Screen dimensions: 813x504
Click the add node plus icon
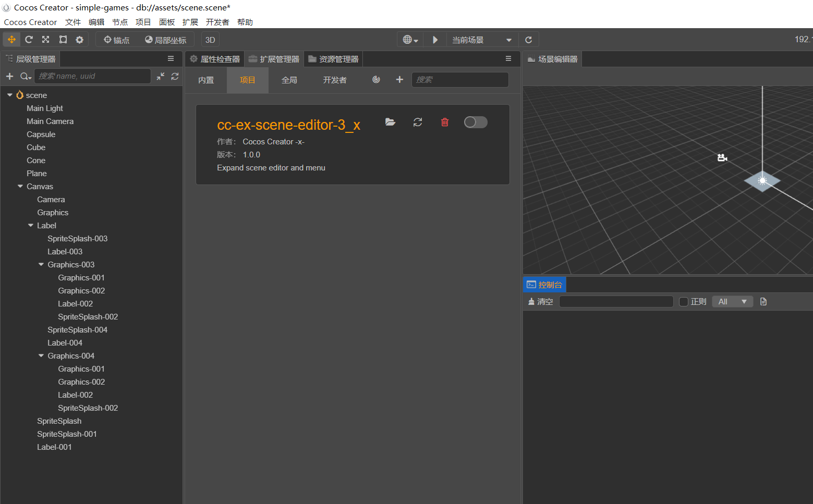9,76
